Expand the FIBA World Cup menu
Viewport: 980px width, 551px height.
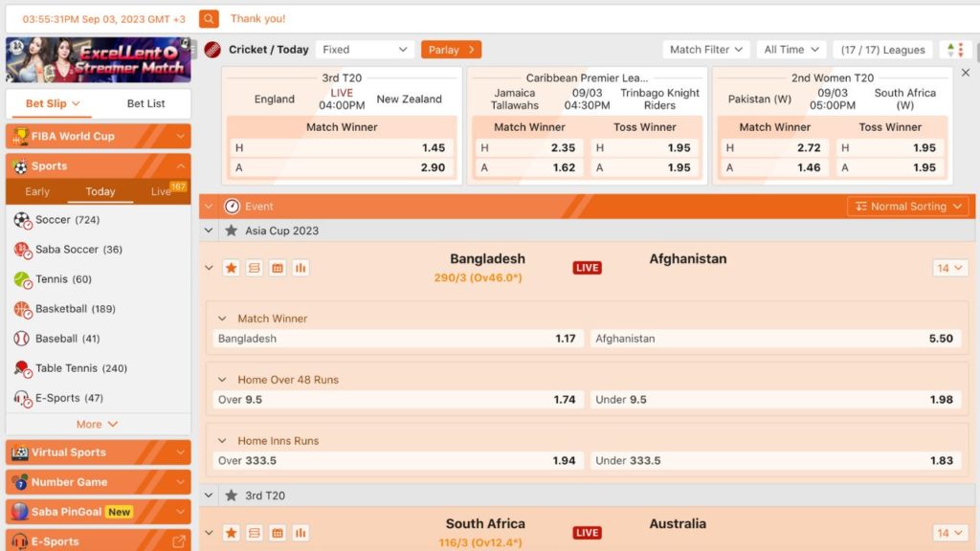click(99, 136)
